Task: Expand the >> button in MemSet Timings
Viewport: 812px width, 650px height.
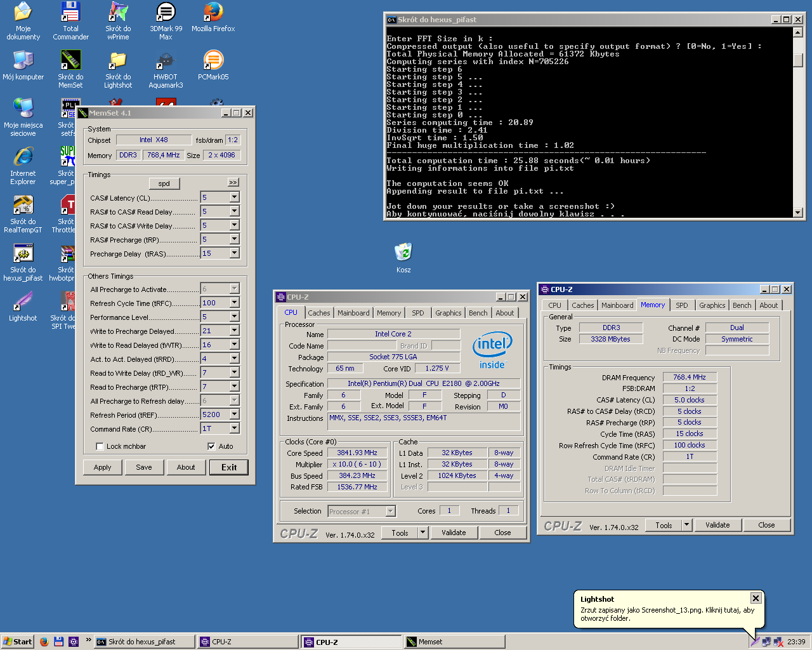Action: click(233, 183)
